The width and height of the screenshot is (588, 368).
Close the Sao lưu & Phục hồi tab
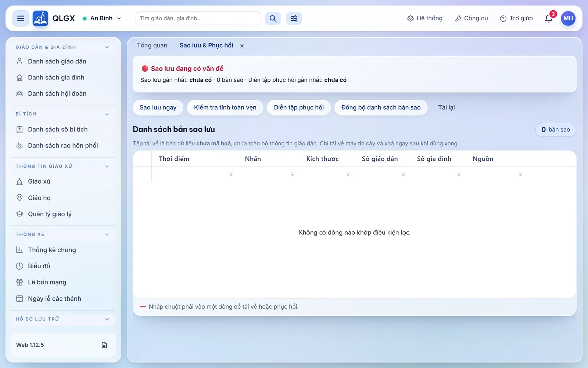pos(242,46)
